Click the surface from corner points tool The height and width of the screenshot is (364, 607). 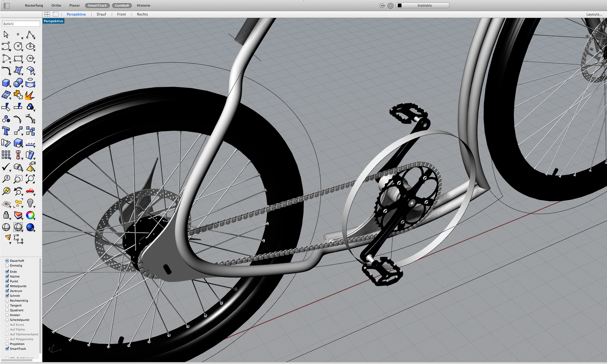[18, 71]
